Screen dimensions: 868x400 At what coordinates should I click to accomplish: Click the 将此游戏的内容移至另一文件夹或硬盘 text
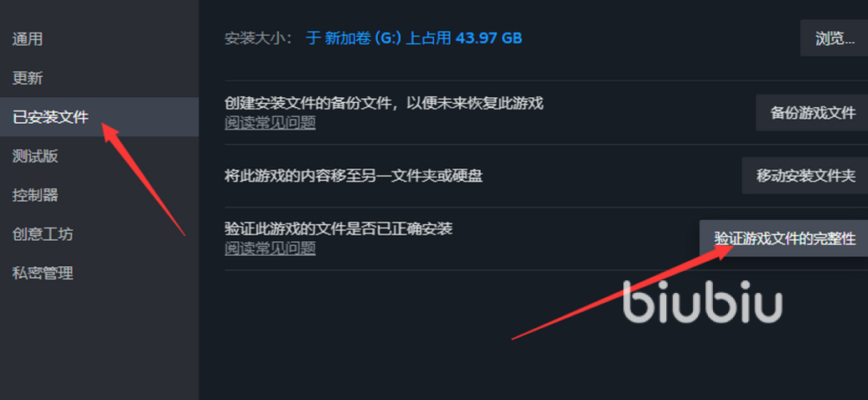click(x=354, y=176)
